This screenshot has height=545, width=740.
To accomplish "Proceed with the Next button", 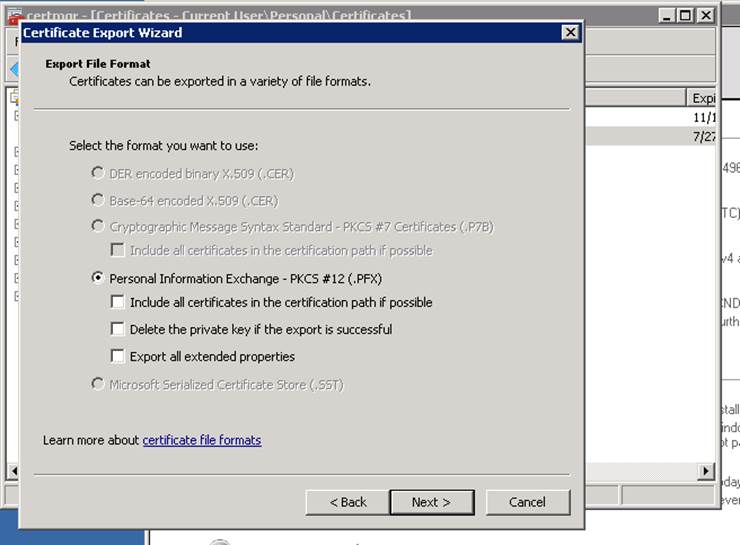I will point(431,502).
